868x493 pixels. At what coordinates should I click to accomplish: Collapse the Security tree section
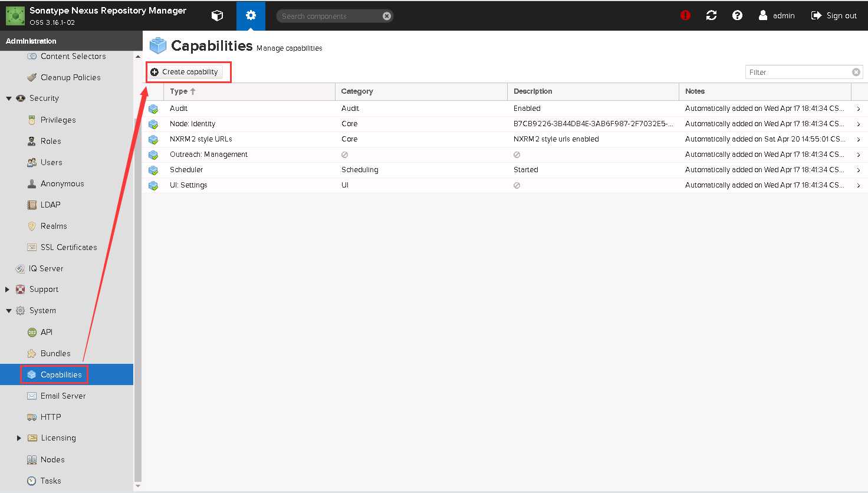click(9, 98)
